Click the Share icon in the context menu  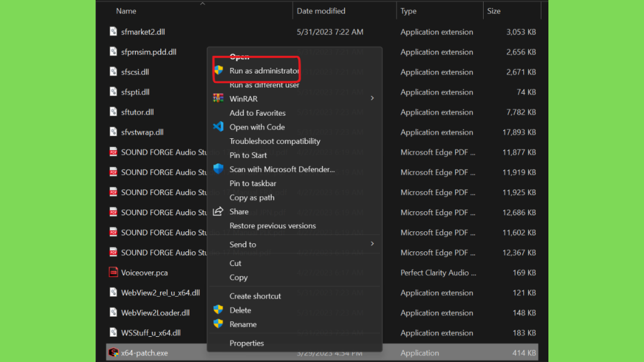pyautogui.click(x=218, y=211)
